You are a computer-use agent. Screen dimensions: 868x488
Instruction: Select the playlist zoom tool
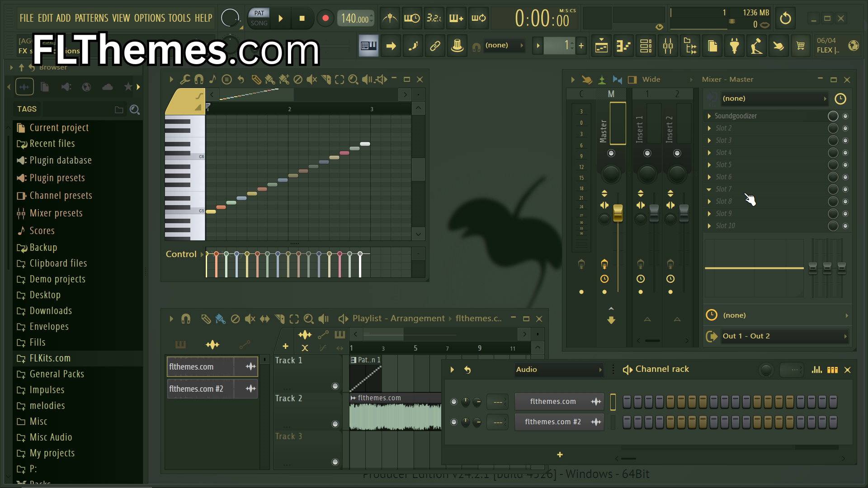(308, 319)
